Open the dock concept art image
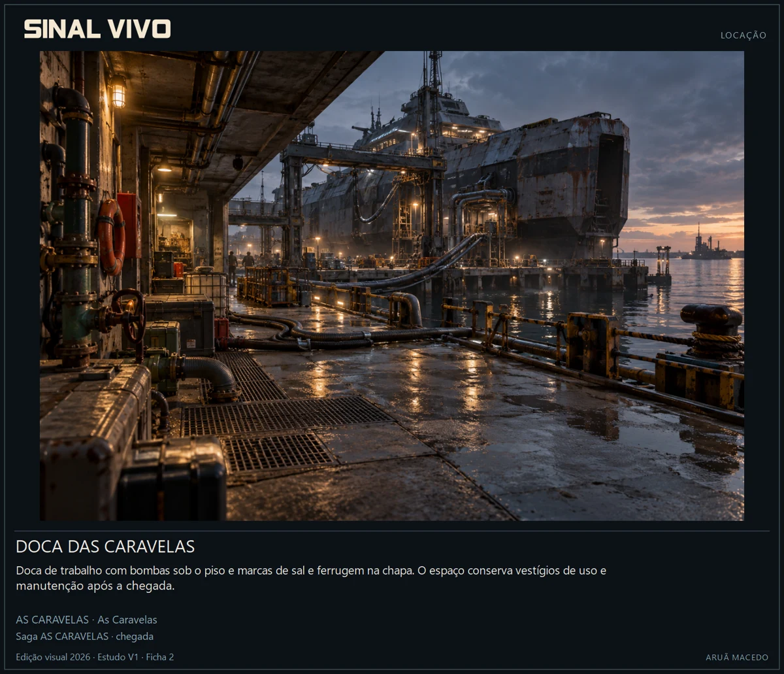This screenshot has height=674, width=784. point(392,286)
